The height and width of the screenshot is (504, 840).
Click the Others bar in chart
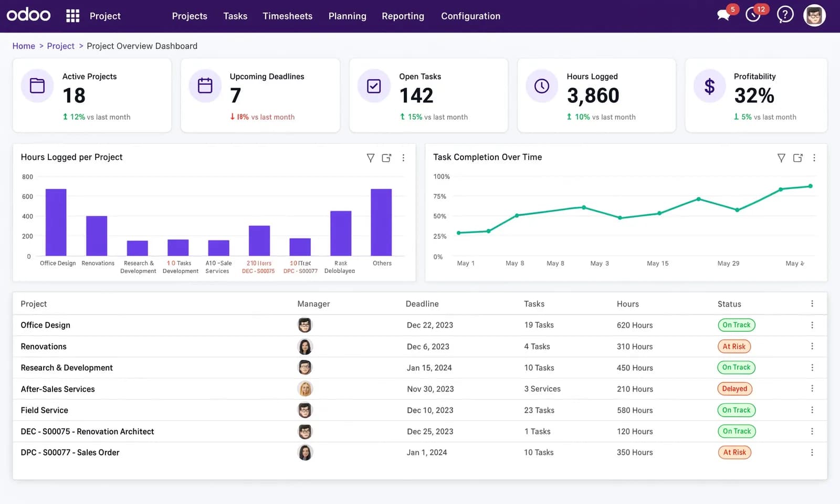point(381,222)
